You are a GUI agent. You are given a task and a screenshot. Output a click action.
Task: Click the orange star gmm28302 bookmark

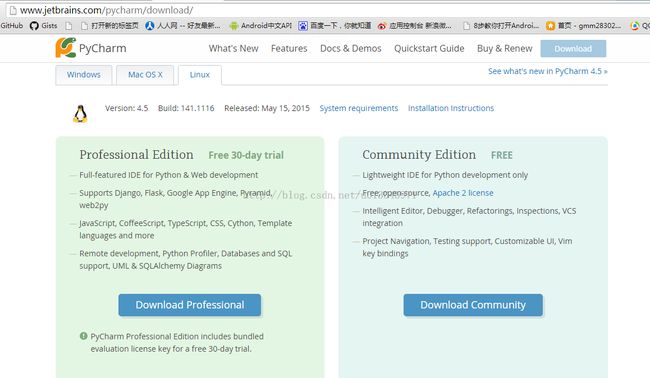[x=551, y=26]
